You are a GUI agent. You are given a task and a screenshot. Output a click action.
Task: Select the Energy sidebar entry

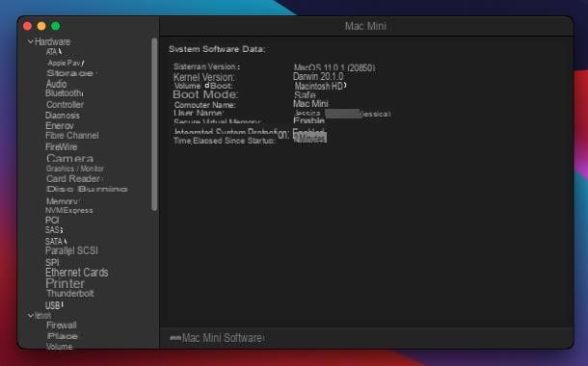[x=60, y=125]
